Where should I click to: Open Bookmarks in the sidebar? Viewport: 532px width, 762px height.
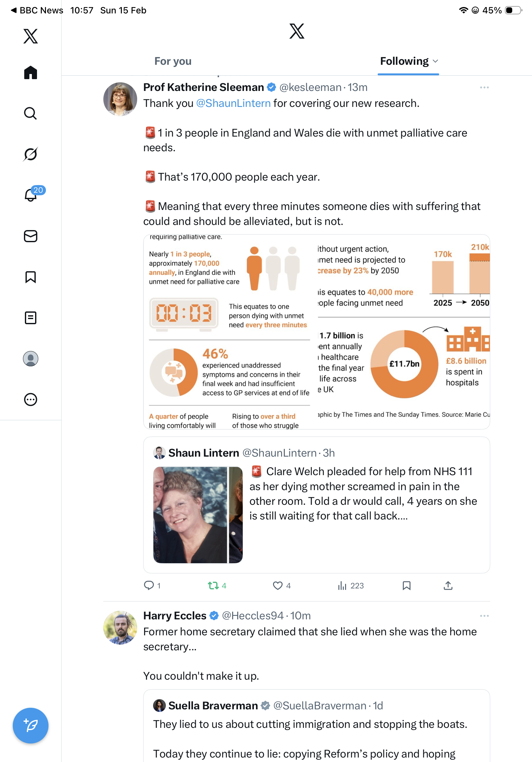click(x=31, y=277)
